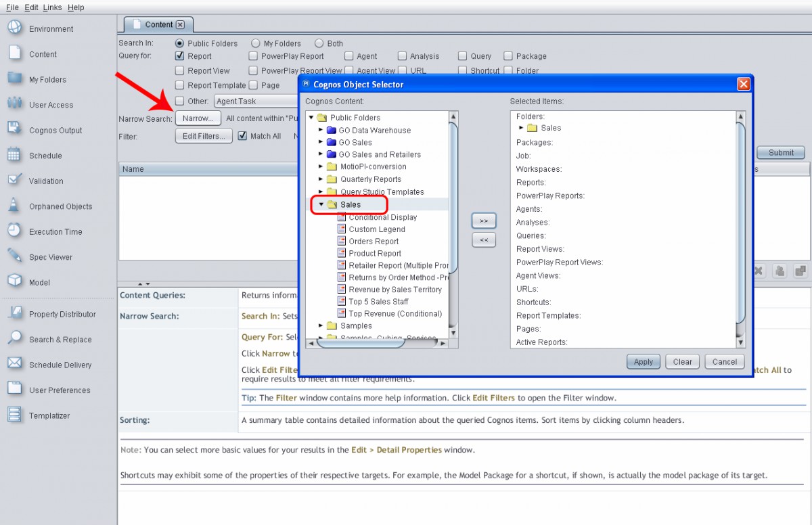
Task: Expand the Quarterly Reports folder
Action: 321,179
